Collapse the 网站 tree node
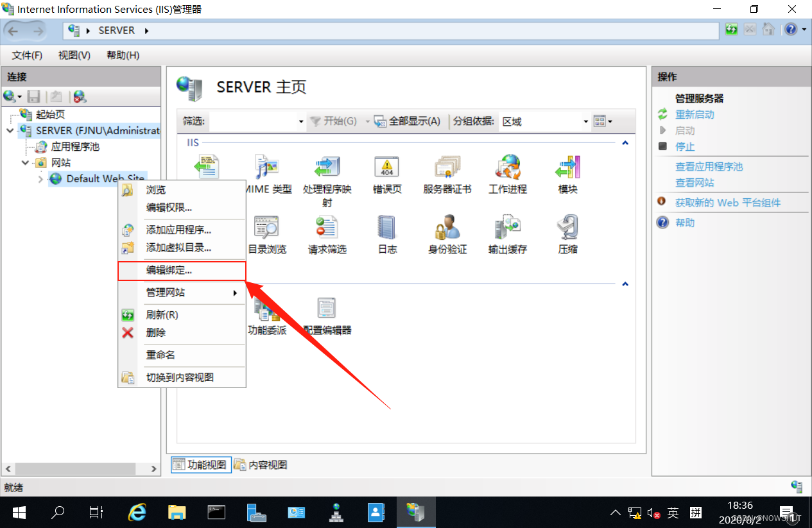Screen dimensions: 812x528 [x=26, y=162]
